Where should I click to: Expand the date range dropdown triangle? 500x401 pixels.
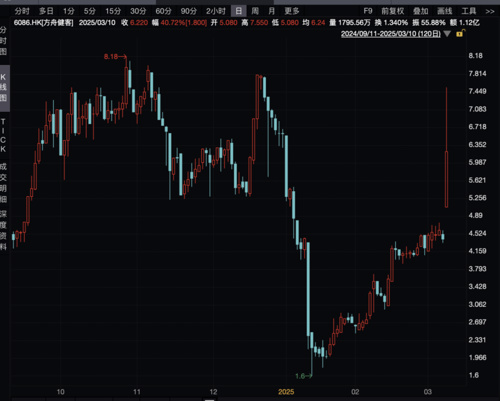447,34
